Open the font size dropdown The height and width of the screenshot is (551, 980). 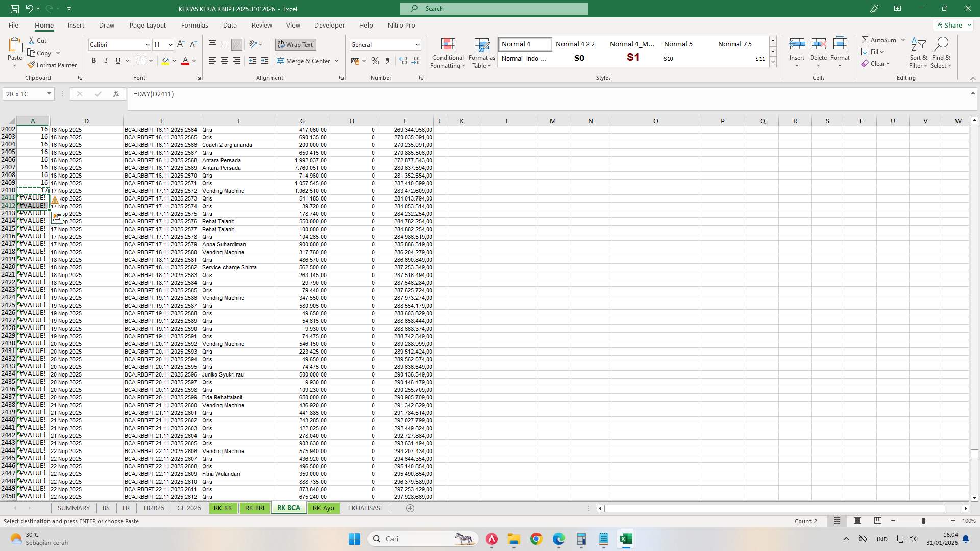(x=169, y=44)
